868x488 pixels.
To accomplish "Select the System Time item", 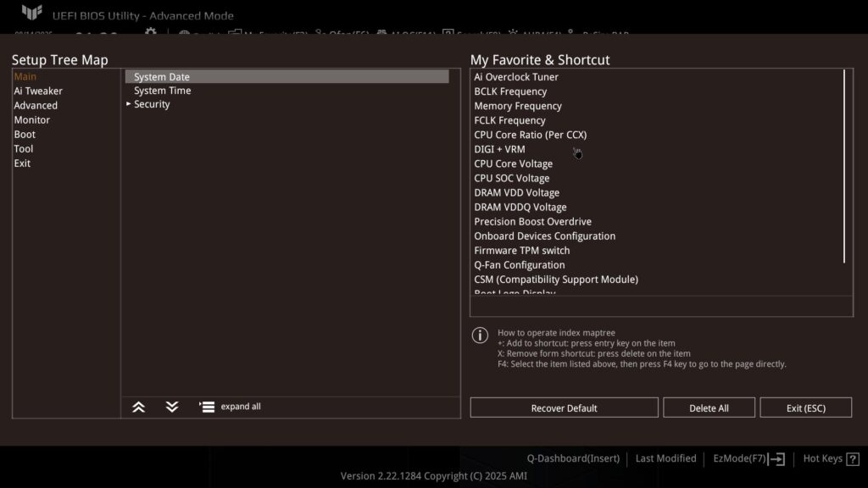I will click(x=162, y=90).
